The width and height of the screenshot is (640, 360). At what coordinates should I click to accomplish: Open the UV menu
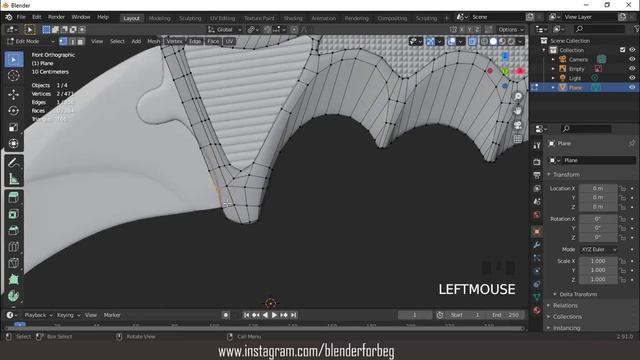229,41
